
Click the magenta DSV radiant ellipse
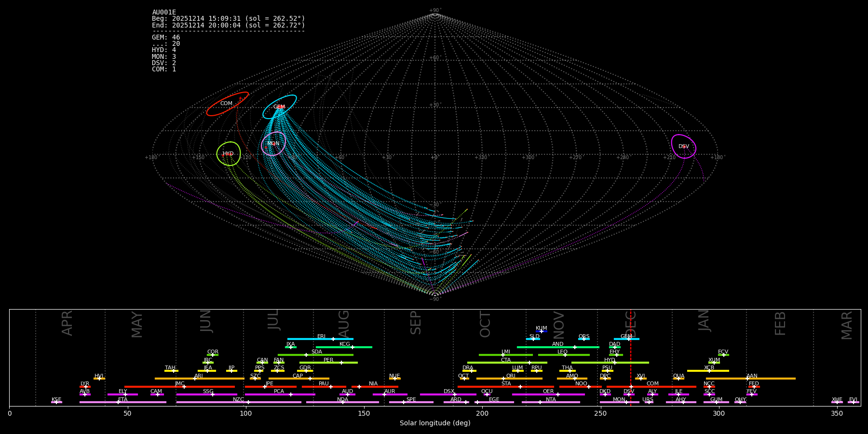click(683, 146)
